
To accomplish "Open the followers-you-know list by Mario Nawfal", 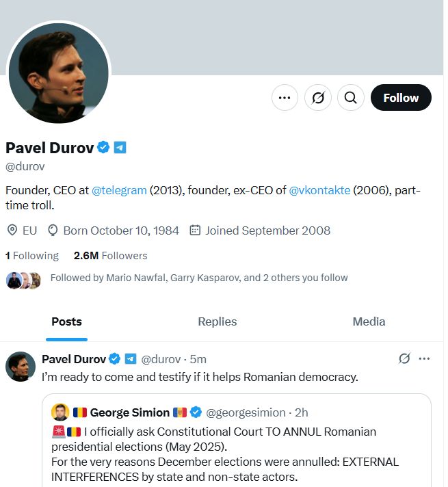I will pos(199,278).
